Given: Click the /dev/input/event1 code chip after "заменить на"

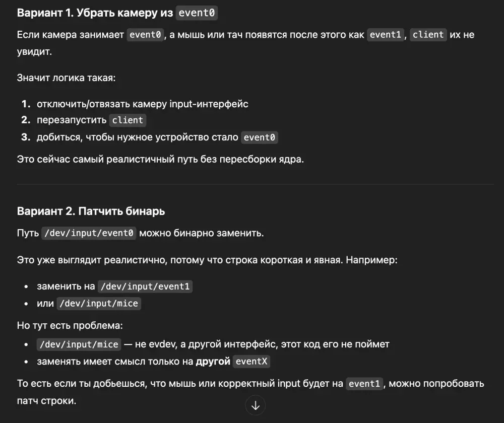Looking at the screenshot, I should pos(145,287).
